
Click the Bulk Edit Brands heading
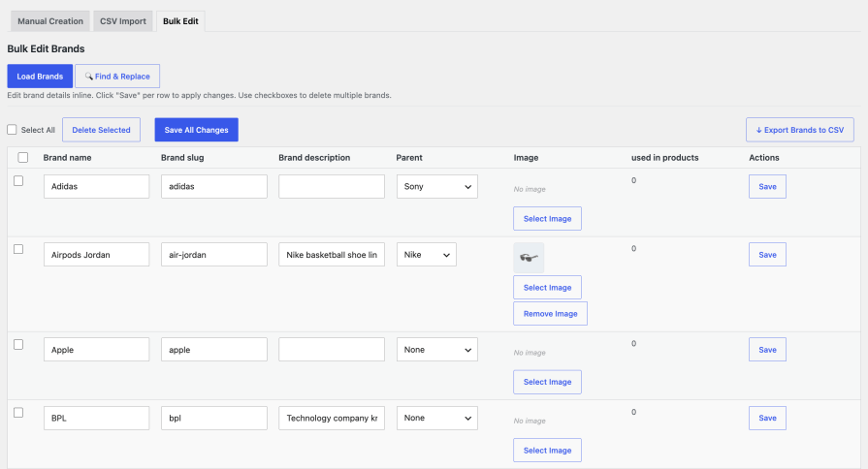[46, 48]
